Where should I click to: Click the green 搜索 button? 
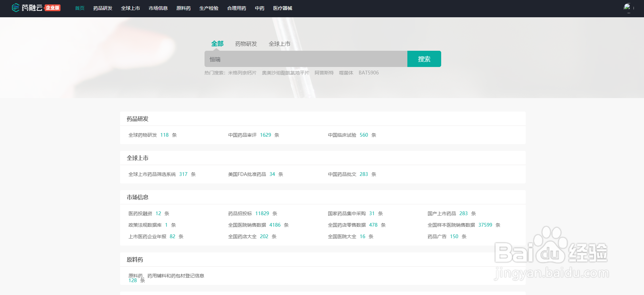coord(424,59)
